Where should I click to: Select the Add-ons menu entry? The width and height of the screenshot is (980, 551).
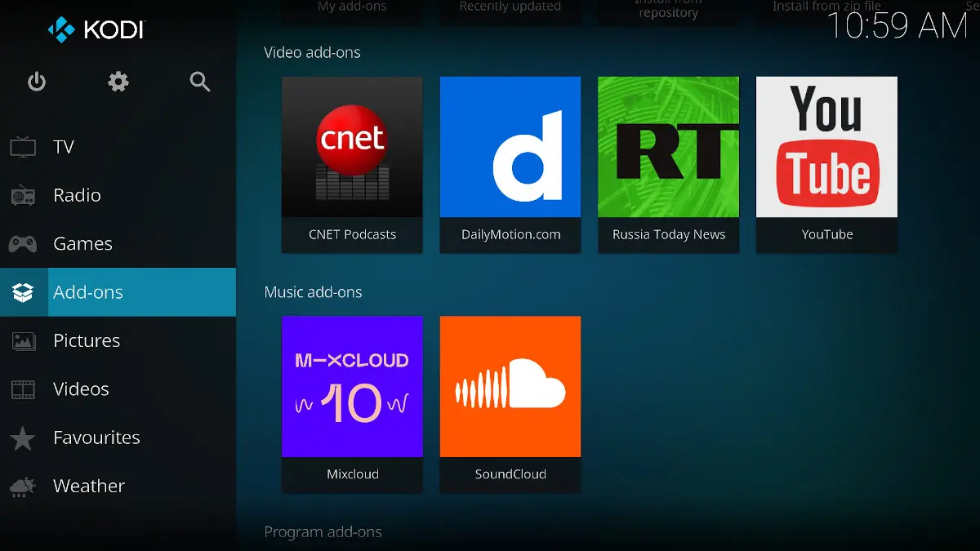click(118, 292)
